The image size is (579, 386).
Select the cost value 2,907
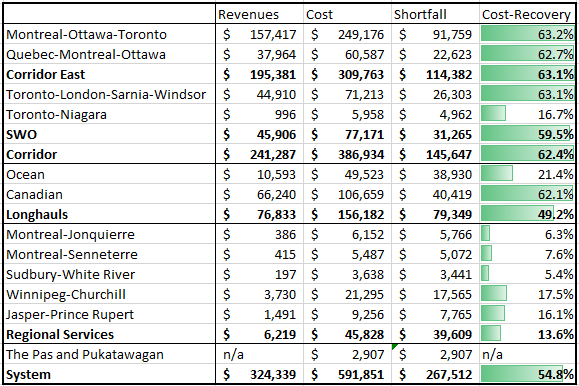[367, 354]
